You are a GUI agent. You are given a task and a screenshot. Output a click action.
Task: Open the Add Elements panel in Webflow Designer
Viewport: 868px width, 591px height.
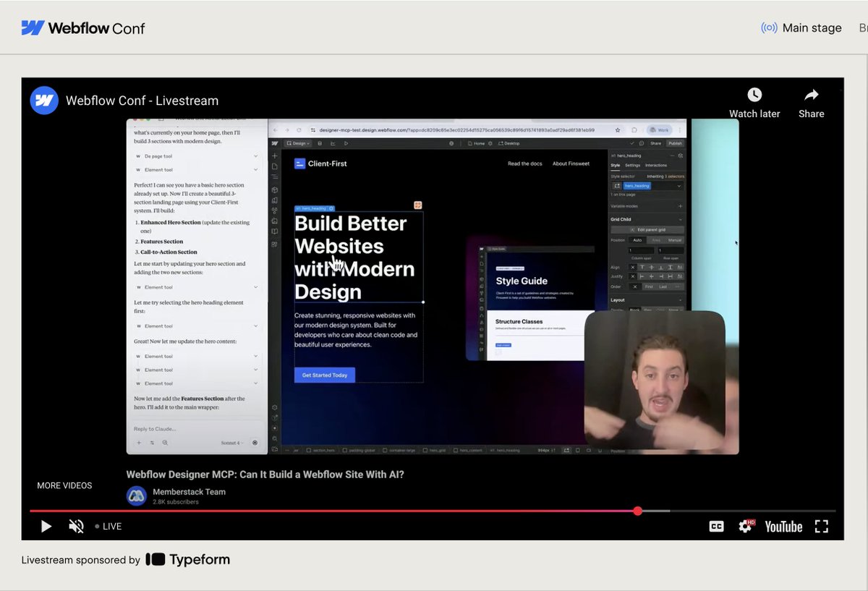[x=274, y=156]
